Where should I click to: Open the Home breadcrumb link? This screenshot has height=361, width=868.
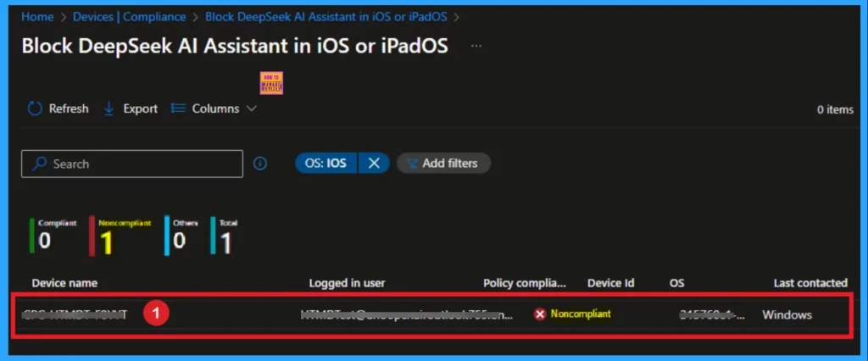point(37,17)
